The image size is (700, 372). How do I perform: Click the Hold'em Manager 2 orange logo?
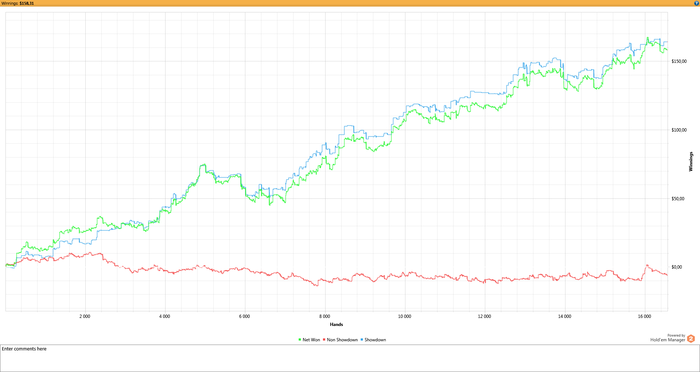click(691, 338)
